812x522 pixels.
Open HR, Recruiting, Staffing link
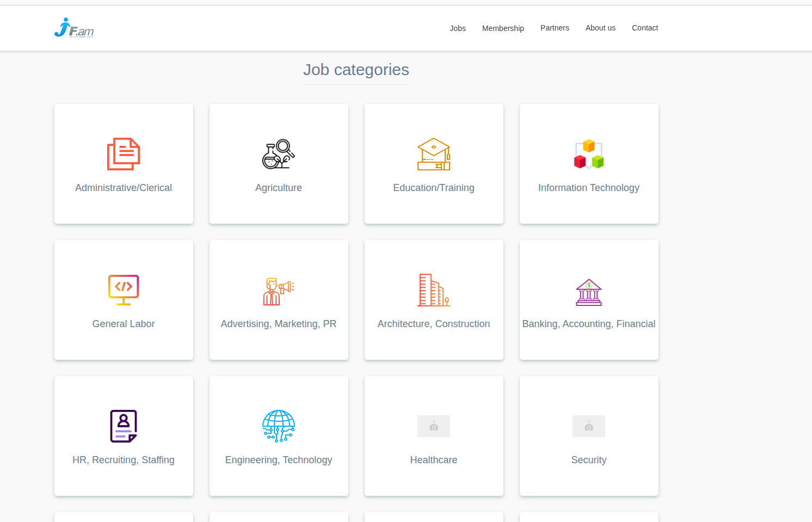[124, 460]
